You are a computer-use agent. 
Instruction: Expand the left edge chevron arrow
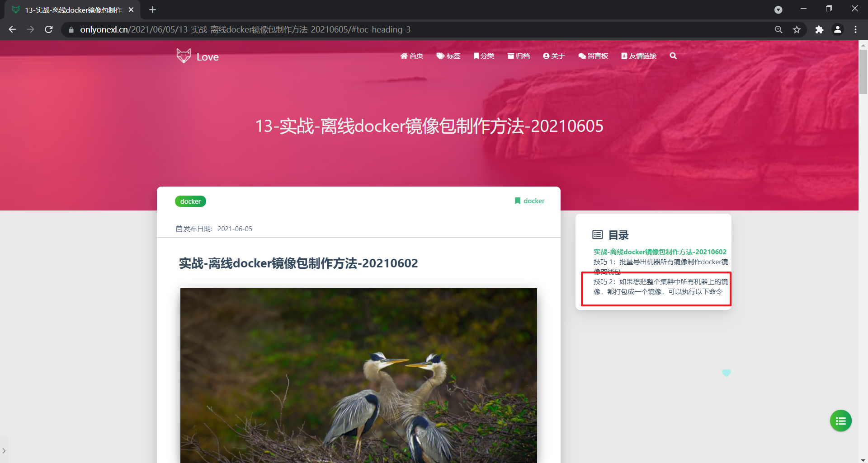(4, 450)
